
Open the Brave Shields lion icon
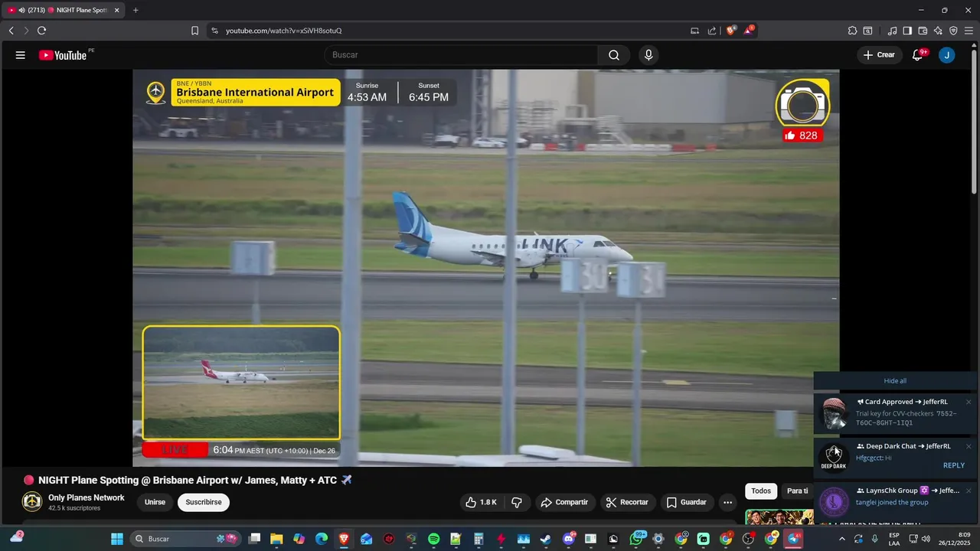[x=730, y=31]
